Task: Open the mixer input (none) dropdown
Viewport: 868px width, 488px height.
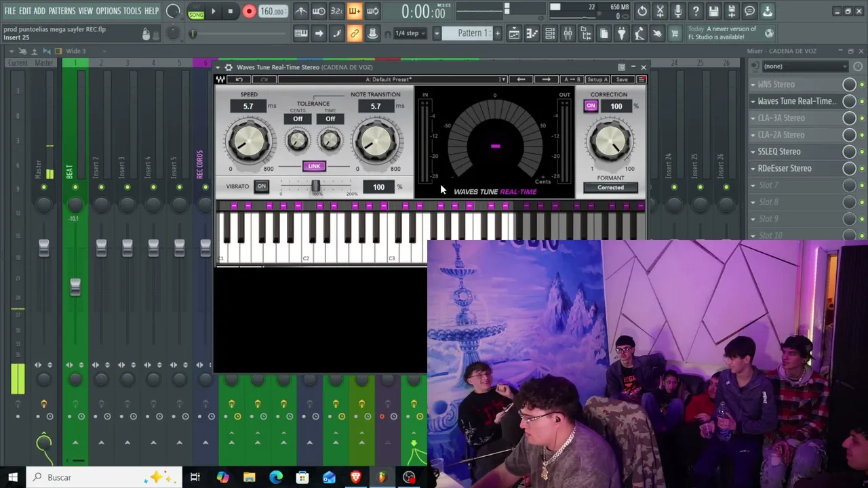Action: click(x=805, y=66)
